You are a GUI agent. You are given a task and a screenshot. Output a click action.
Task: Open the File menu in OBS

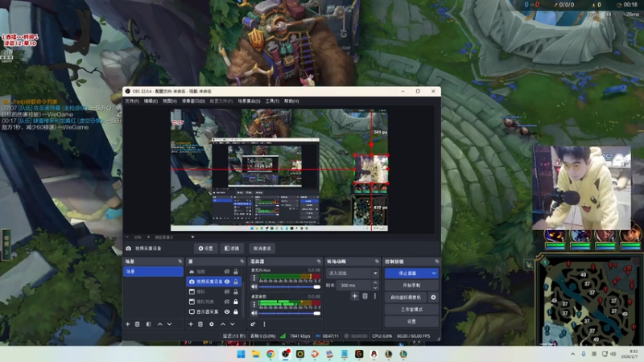[132, 101]
